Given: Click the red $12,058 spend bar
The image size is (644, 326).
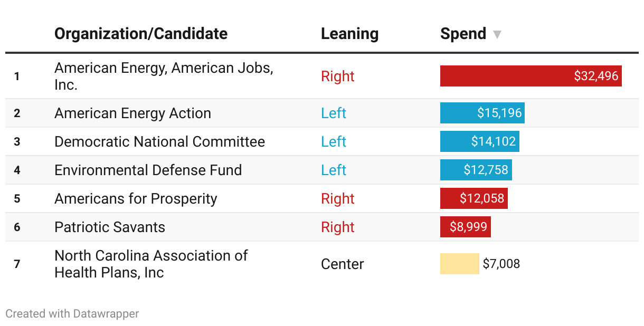Looking at the screenshot, I should coord(473,198).
